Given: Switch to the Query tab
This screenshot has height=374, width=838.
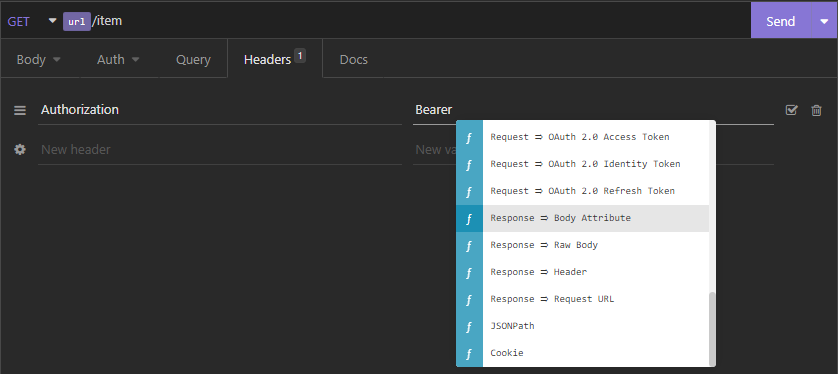Looking at the screenshot, I should click(193, 59).
